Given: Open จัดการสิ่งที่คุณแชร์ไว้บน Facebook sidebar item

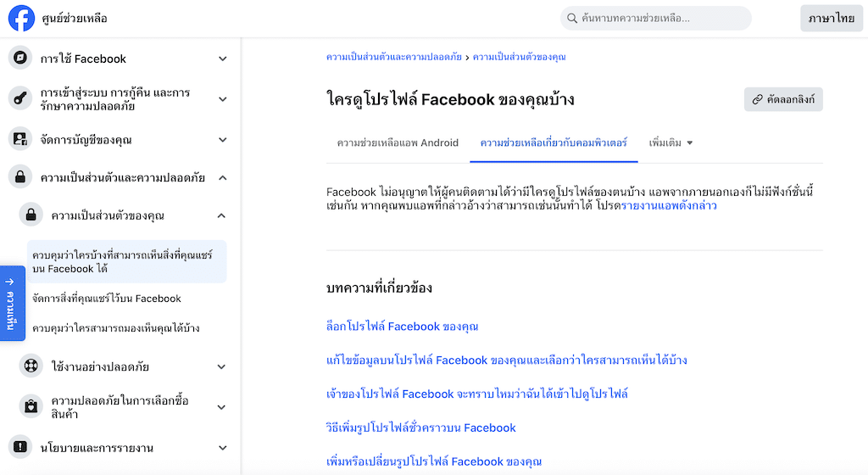Looking at the screenshot, I should tap(106, 299).
